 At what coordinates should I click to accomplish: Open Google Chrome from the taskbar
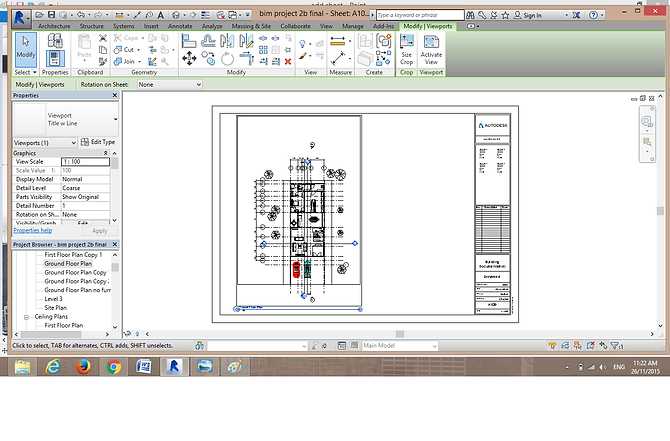click(114, 367)
